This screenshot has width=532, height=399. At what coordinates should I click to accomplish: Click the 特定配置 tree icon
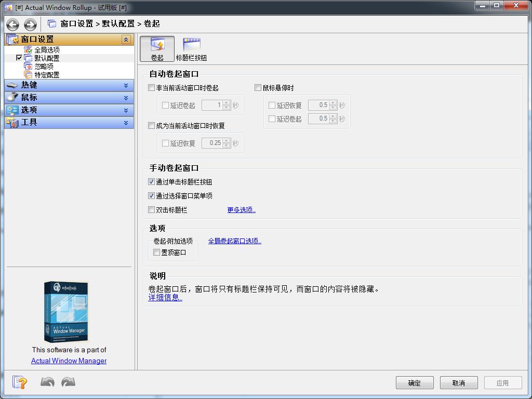click(x=28, y=75)
